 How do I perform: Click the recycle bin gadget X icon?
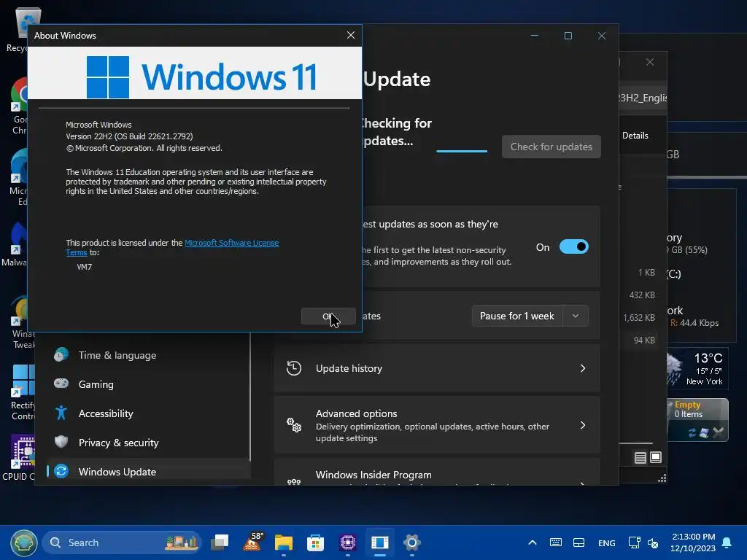coord(719,432)
